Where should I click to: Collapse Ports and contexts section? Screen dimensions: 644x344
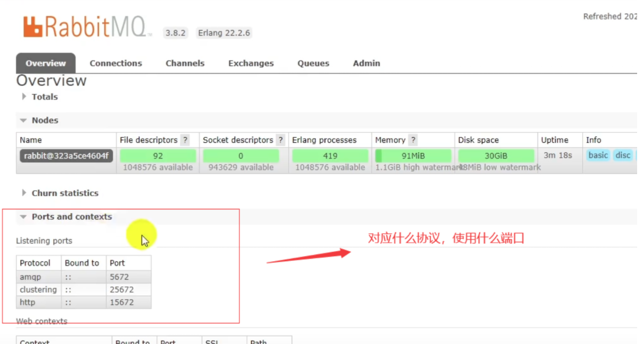point(66,216)
